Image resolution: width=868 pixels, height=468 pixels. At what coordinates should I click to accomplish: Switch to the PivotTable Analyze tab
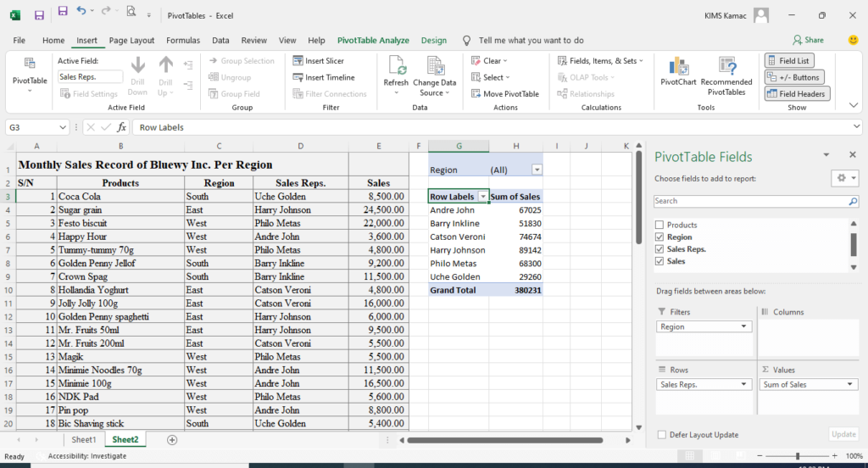(374, 41)
